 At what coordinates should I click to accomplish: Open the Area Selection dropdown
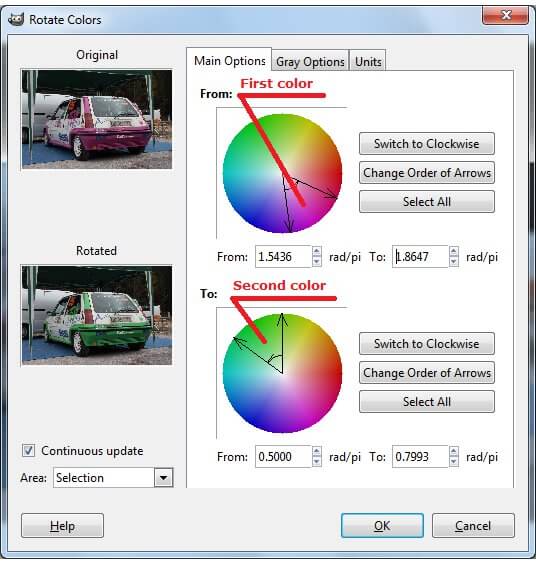point(164,478)
